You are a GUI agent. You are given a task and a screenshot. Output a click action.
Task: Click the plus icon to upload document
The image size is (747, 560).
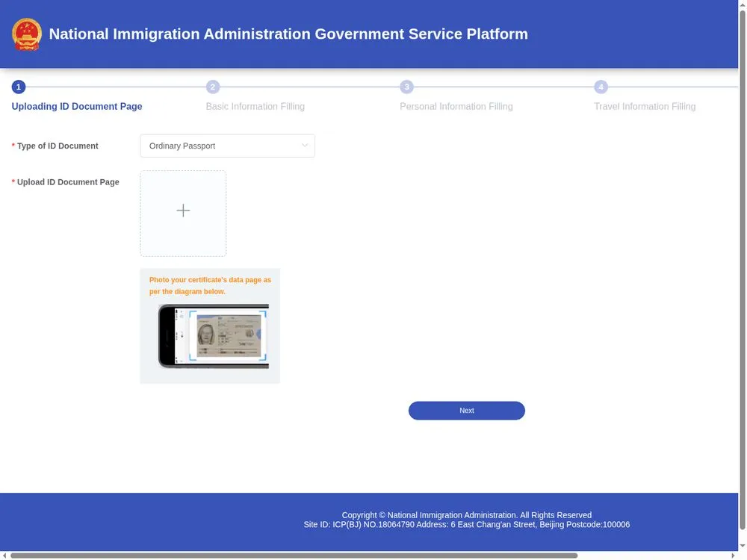pos(183,211)
